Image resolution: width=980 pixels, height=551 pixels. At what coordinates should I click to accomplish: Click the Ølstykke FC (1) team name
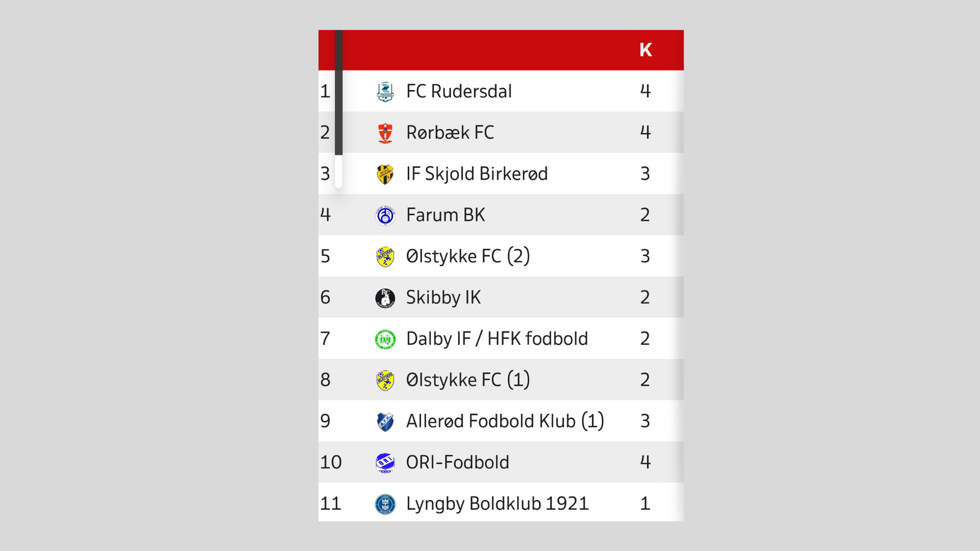click(x=467, y=380)
